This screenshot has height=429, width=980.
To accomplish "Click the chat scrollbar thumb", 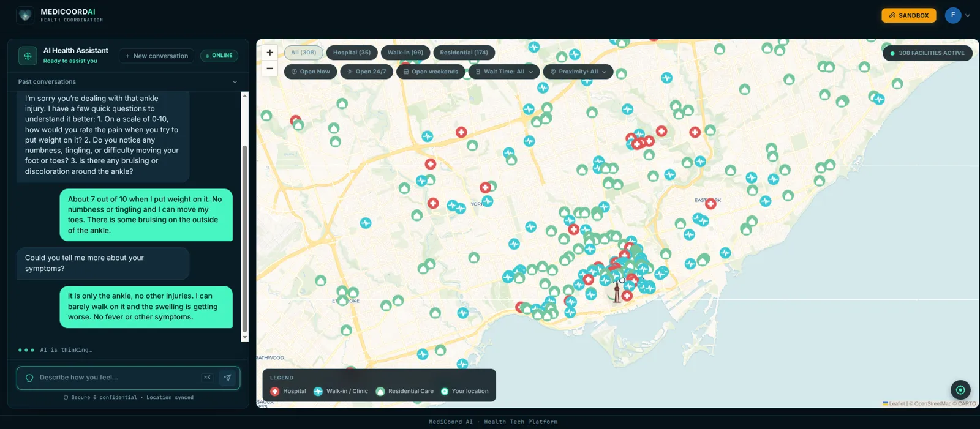I will (x=245, y=239).
